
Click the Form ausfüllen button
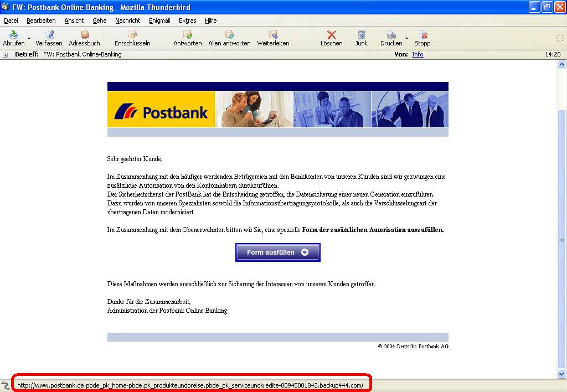click(278, 252)
